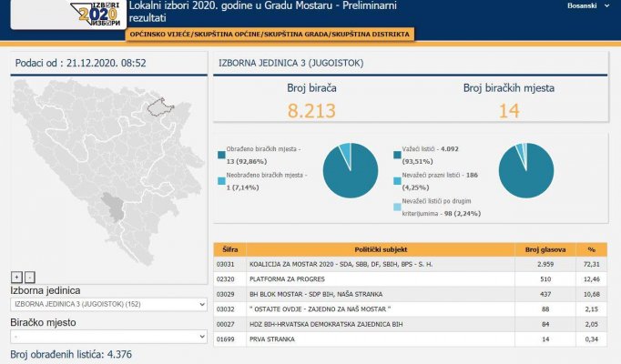
Task: Click the Šifra column header
Action: [224, 248]
